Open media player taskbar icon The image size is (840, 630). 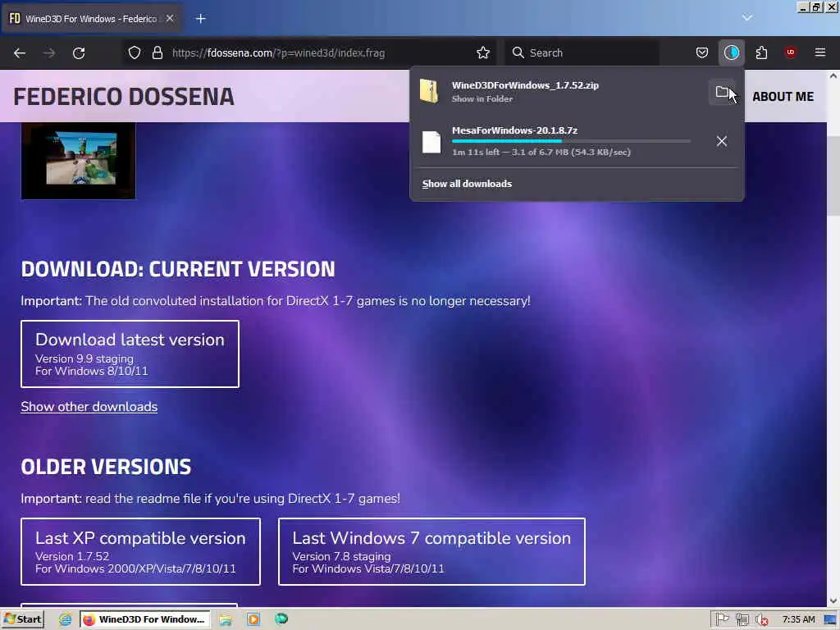coord(253,619)
